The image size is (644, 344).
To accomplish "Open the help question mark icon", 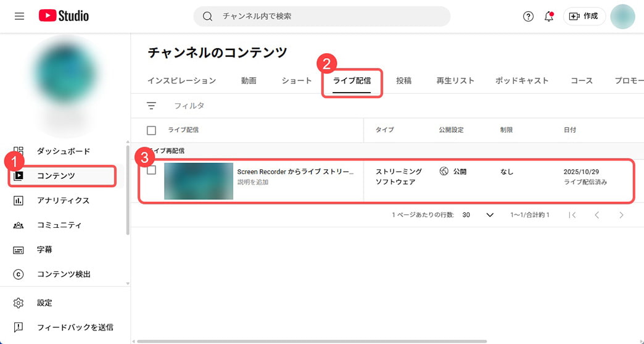I will click(x=528, y=17).
